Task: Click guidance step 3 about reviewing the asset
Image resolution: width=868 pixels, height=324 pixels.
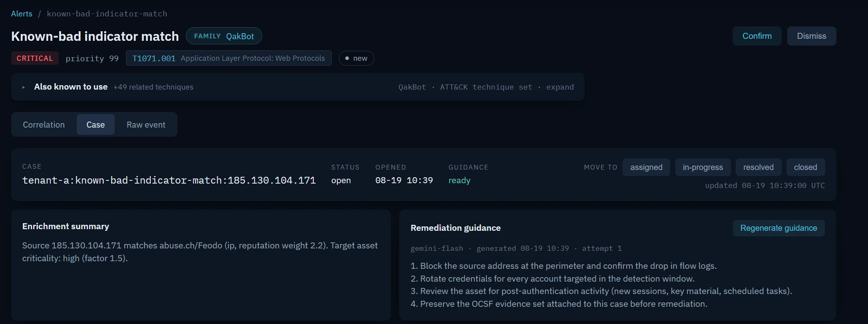Action: [x=601, y=291]
